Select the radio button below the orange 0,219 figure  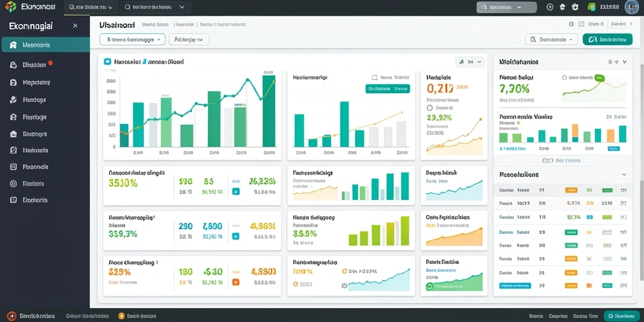[430, 108]
